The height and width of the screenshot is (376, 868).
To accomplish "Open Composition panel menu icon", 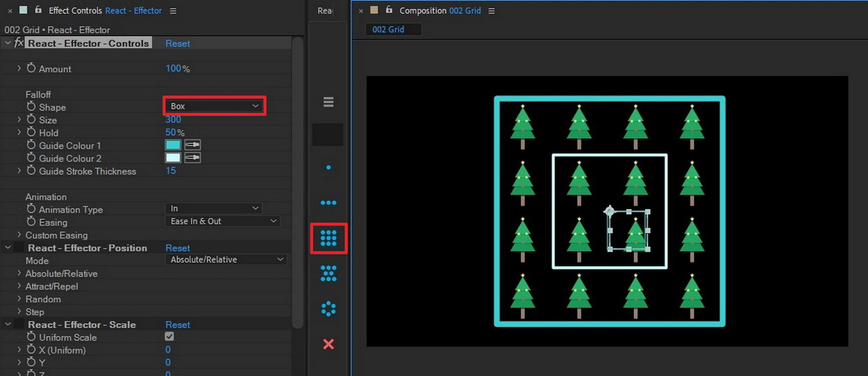I will coord(492,11).
